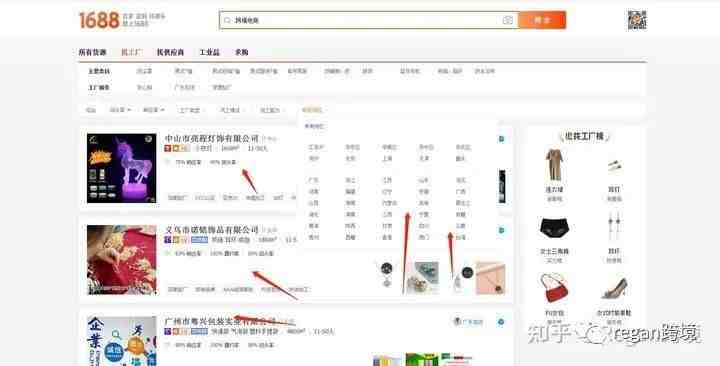Open 广州市粤兴包装实业有限公司 factory page
720x366 pixels.
click(x=220, y=321)
